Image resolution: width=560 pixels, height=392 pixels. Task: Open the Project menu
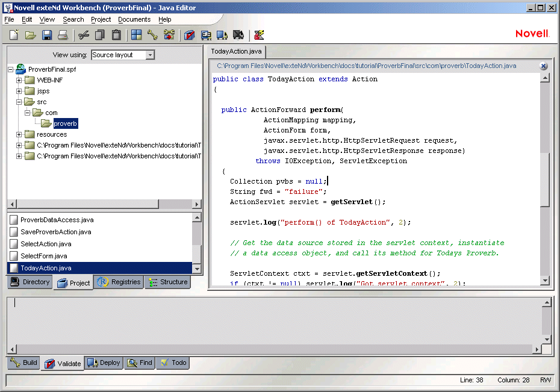[101, 19]
